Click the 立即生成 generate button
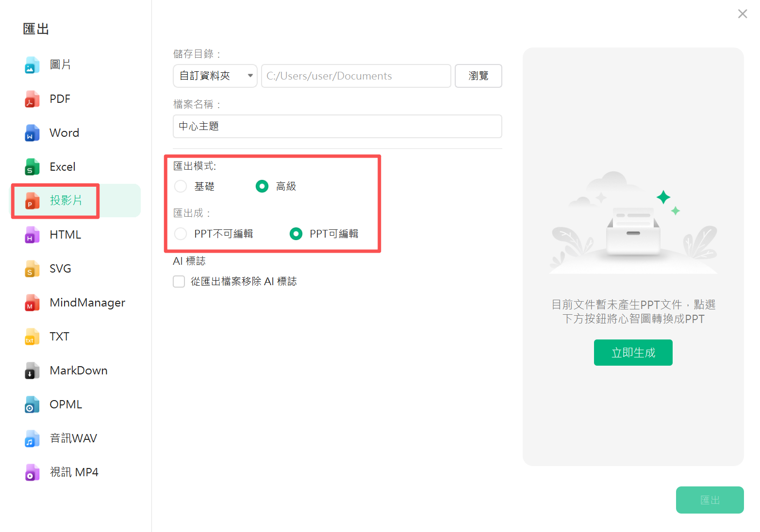The width and height of the screenshot is (760, 532). [633, 353]
